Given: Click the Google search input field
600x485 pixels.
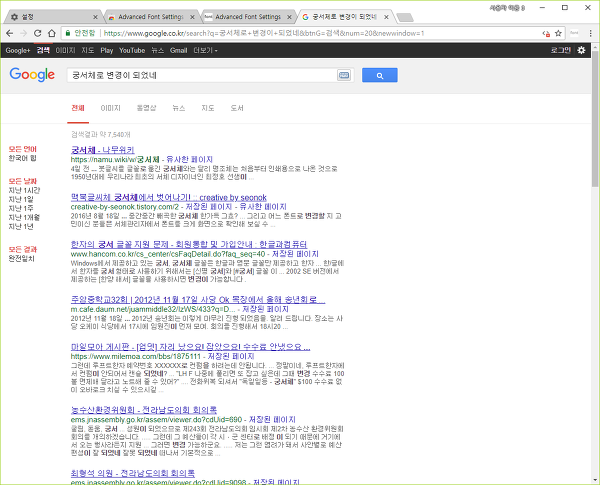Looking at the screenshot, I should 202,75.
